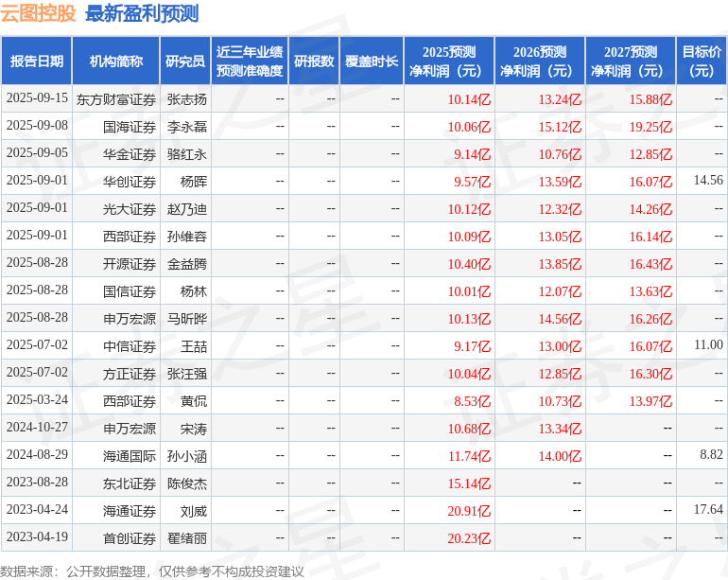Click the 2027预测净利润 column header

pyautogui.click(x=631, y=62)
